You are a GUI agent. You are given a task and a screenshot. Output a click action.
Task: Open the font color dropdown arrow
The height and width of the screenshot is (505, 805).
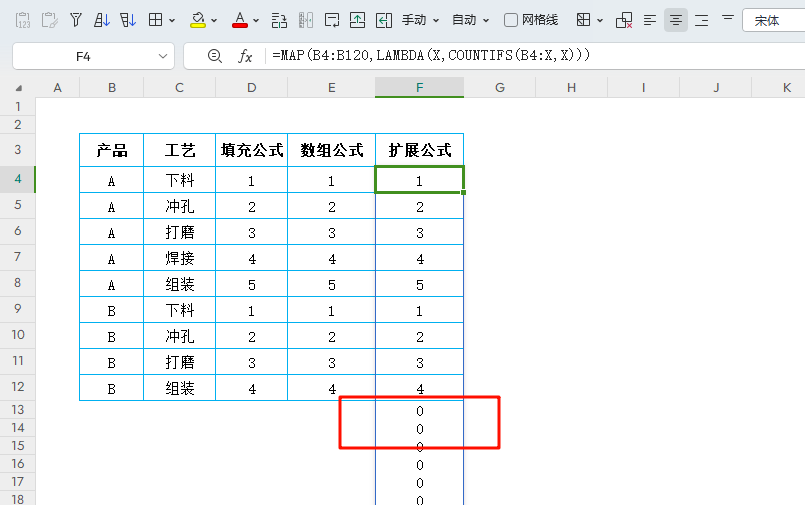(256, 21)
